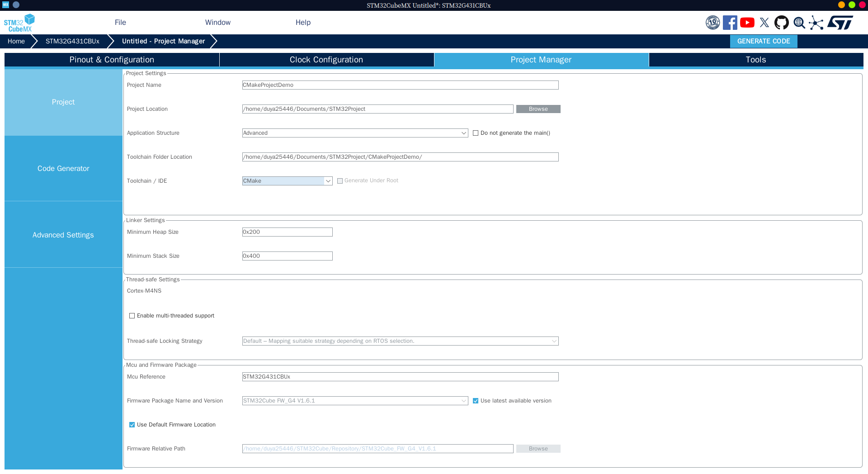868x474 pixels.
Task: Click Untitled - Project Manager breadcrumb
Action: pos(163,41)
